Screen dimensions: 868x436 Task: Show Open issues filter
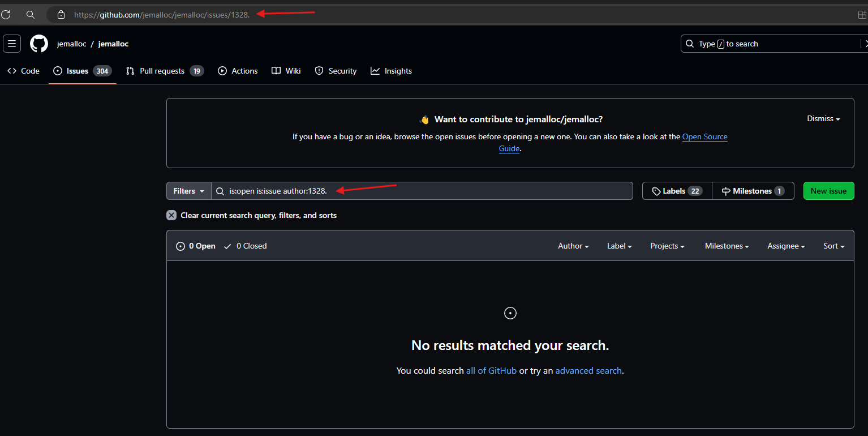pyautogui.click(x=195, y=245)
